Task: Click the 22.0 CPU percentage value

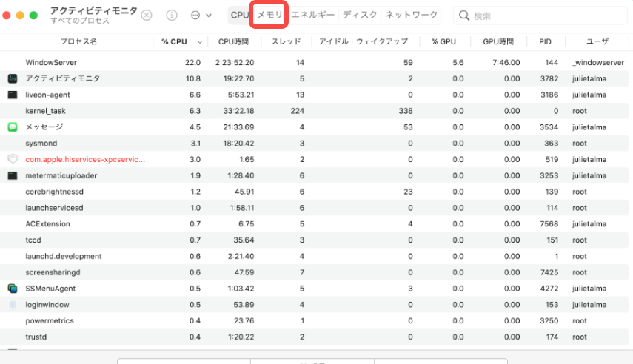Action: [193, 63]
